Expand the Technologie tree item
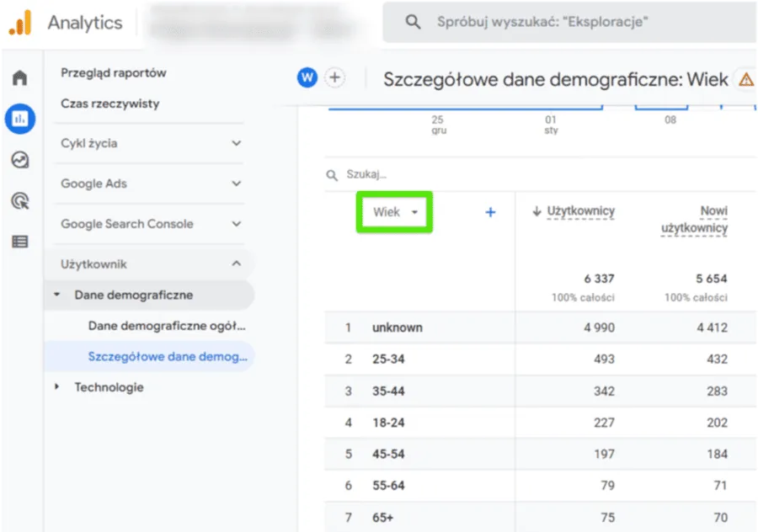The image size is (758, 532). (x=109, y=387)
